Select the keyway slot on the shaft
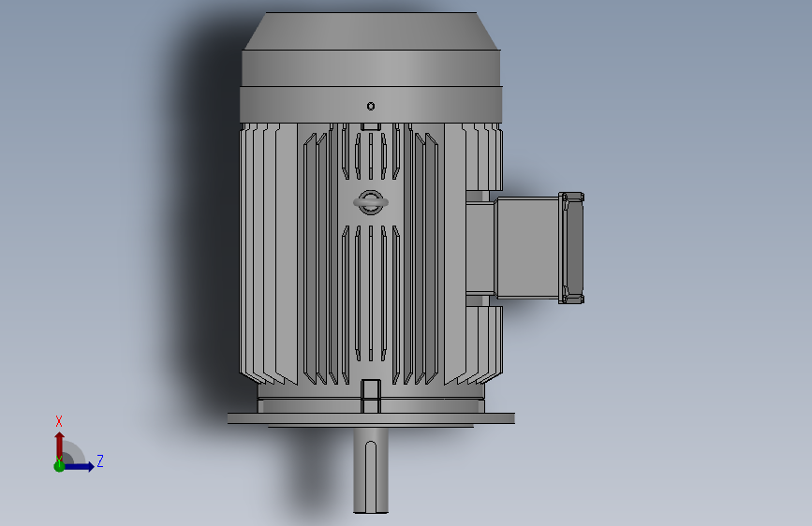812x526 pixels. tap(371, 476)
